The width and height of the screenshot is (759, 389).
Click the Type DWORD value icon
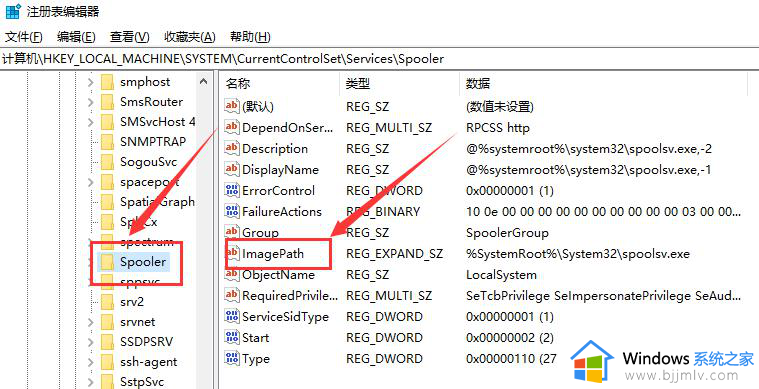pos(232,359)
